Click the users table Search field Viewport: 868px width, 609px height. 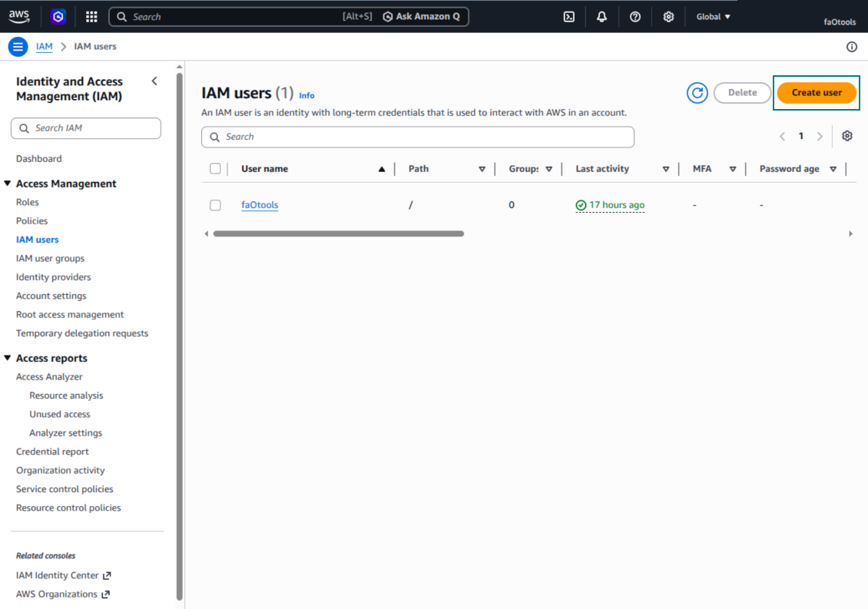[x=417, y=137]
